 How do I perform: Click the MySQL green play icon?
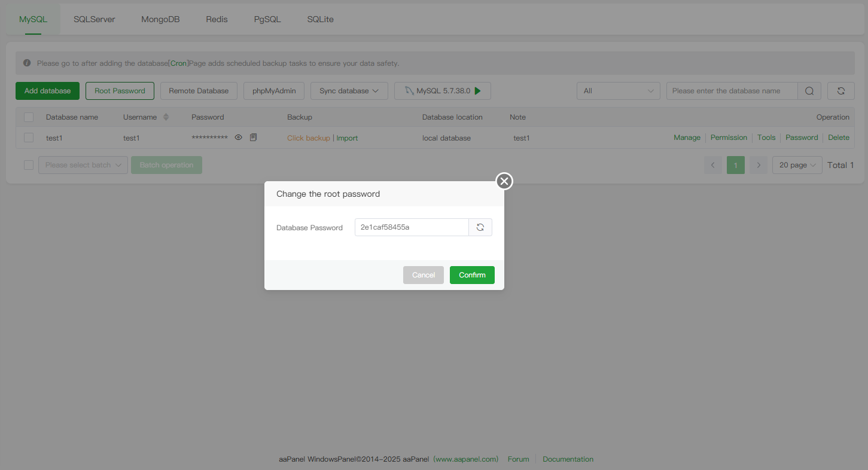(477, 91)
